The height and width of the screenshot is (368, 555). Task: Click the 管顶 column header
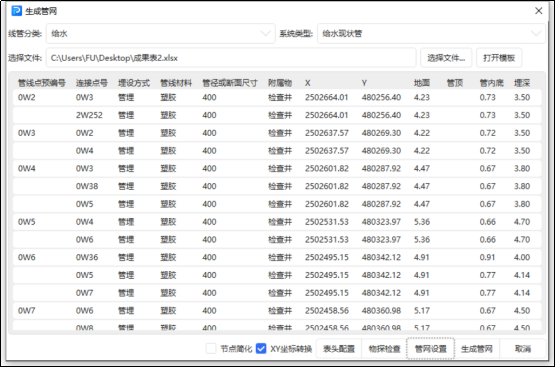coord(455,83)
